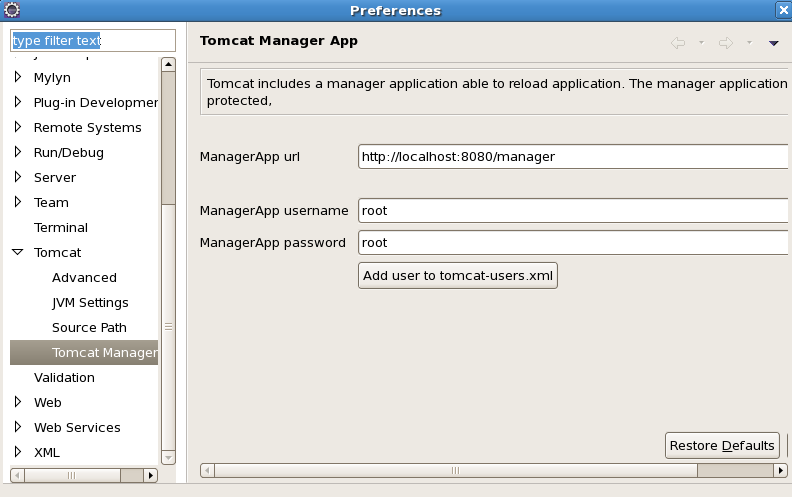Click the ManagerApp username label
This screenshot has width=792, height=497.
coord(274,211)
